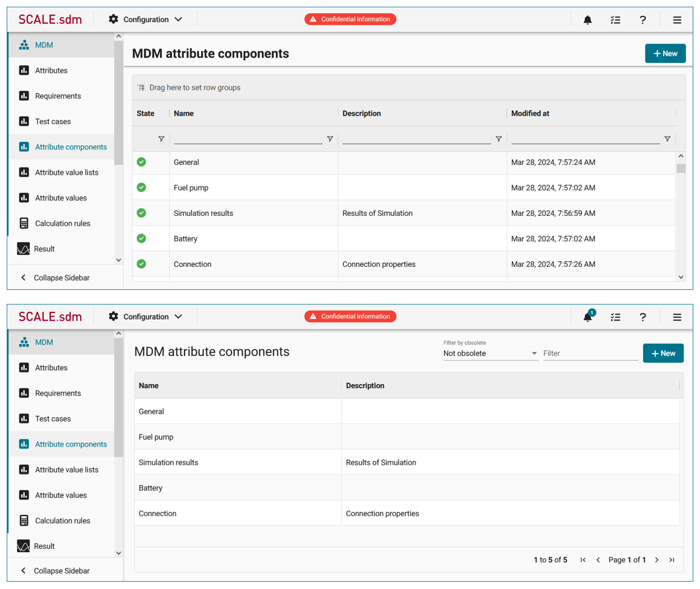700x589 pixels.
Task: Click the green state icon for Simulation results row
Action: click(141, 213)
